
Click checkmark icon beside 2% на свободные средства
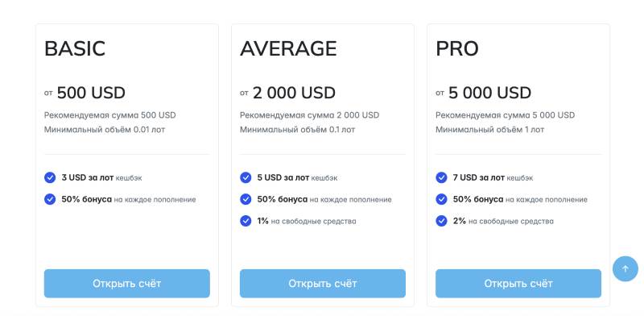[441, 221]
